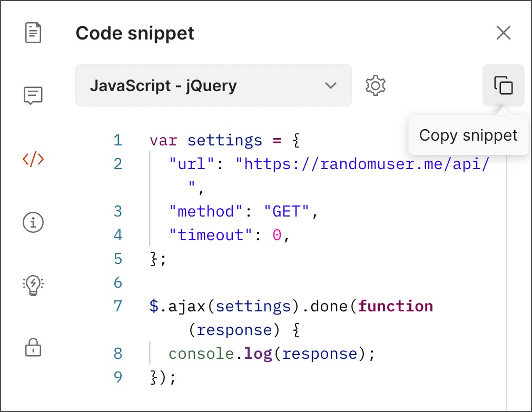Select the Code snippet panel title
Screen dimensions: 532x412
[135, 33]
